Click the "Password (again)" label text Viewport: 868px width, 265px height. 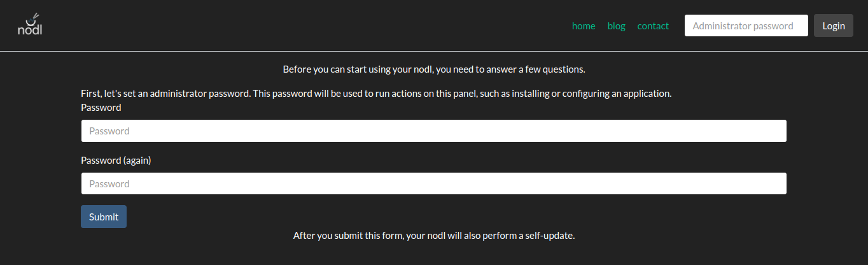pos(116,161)
